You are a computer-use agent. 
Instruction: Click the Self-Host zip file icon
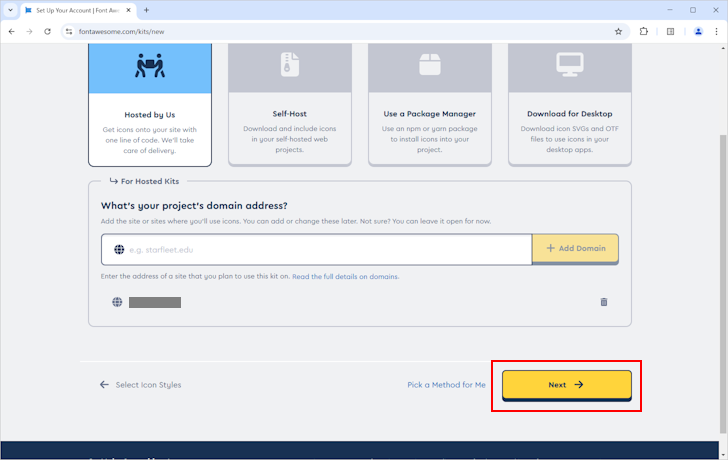click(x=289, y=65)
